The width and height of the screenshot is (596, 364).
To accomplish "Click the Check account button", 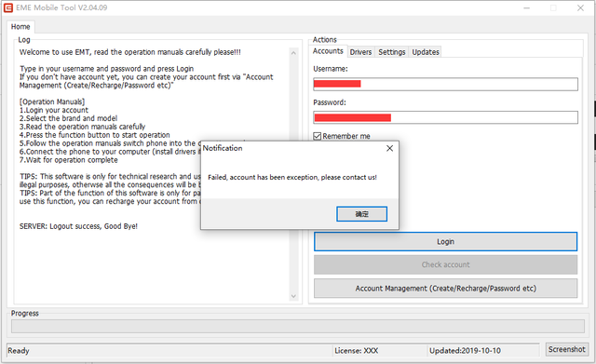I will coord(445,264).
